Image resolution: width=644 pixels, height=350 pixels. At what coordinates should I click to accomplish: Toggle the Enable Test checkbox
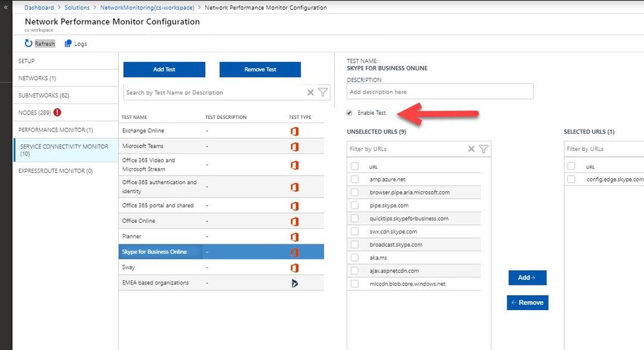point(350,112)
